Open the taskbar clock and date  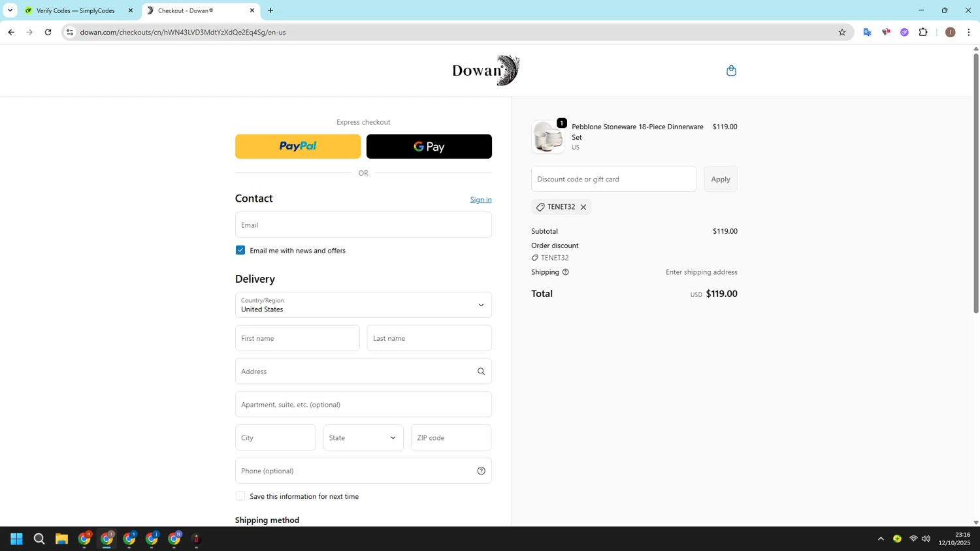pyautogui.click(x=955, y=539)
